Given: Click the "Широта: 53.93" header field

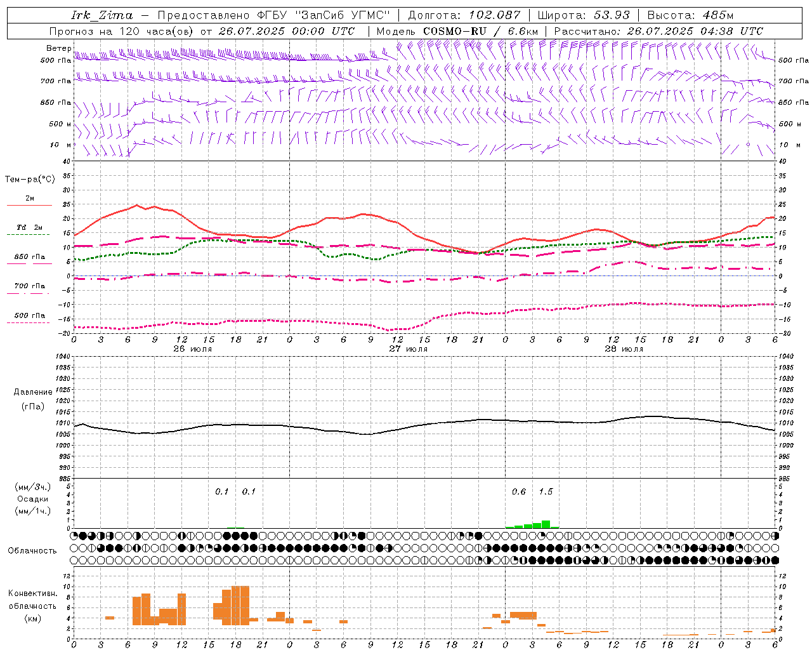Looking at the screenshot, I should point(584,15).
